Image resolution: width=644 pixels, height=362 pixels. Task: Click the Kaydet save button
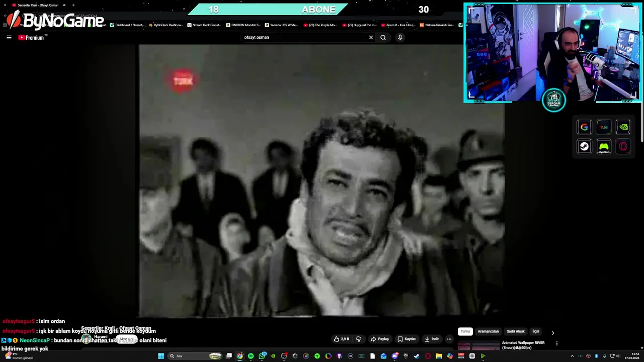(407, 339)
